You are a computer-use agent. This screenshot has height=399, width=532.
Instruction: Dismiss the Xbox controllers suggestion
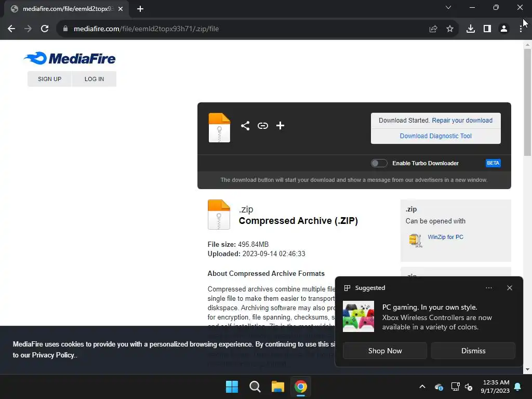point(473,351)
